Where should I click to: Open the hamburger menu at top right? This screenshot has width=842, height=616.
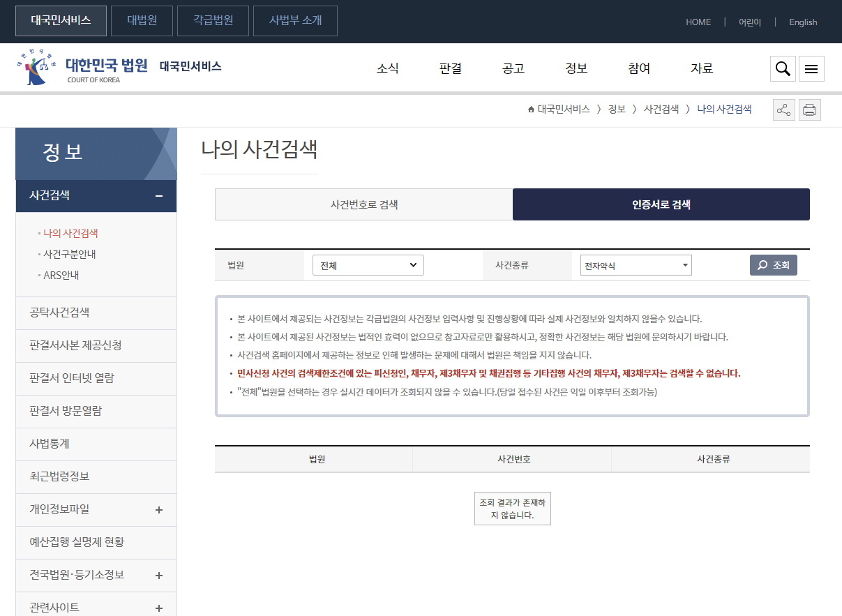tap(811, 68)
